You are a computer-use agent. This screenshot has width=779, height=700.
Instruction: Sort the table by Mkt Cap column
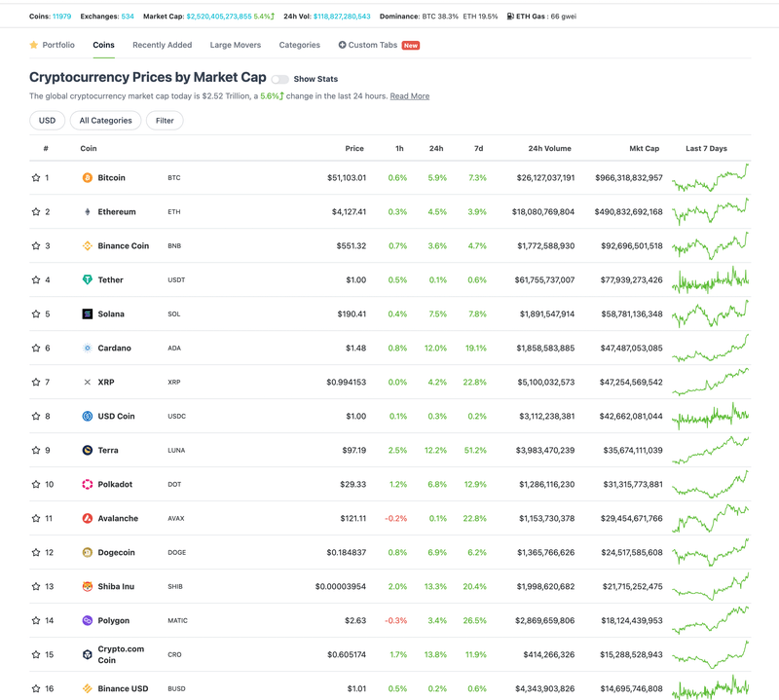click(644, 149)
